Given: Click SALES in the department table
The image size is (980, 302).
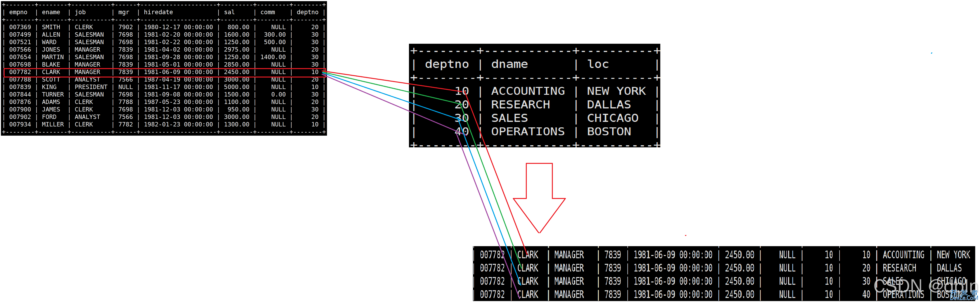Looking at the screenshot, I should click(x=509, y=118).
